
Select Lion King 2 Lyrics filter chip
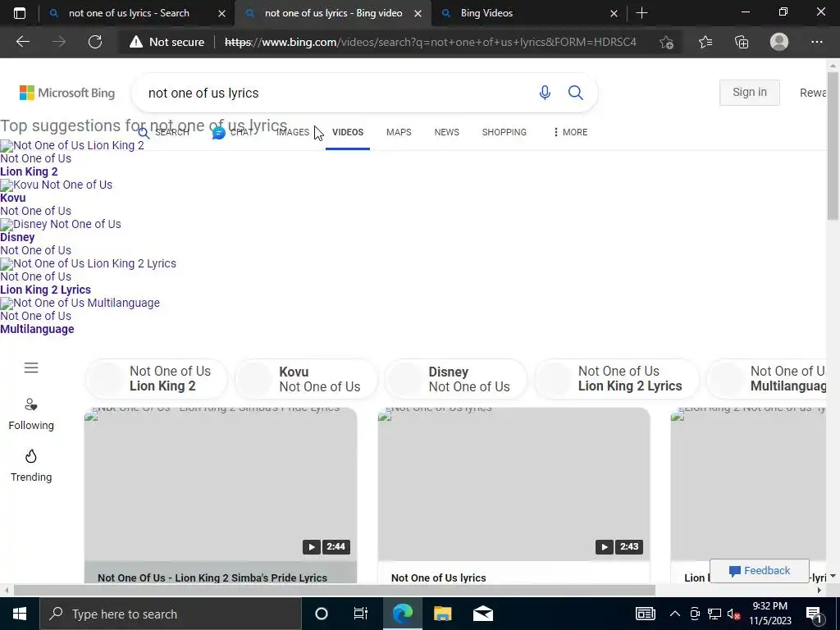point(617,379)
